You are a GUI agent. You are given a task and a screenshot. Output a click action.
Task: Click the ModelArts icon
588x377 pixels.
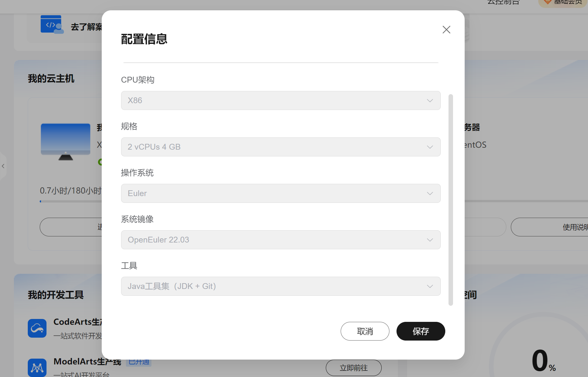point(37,368)
